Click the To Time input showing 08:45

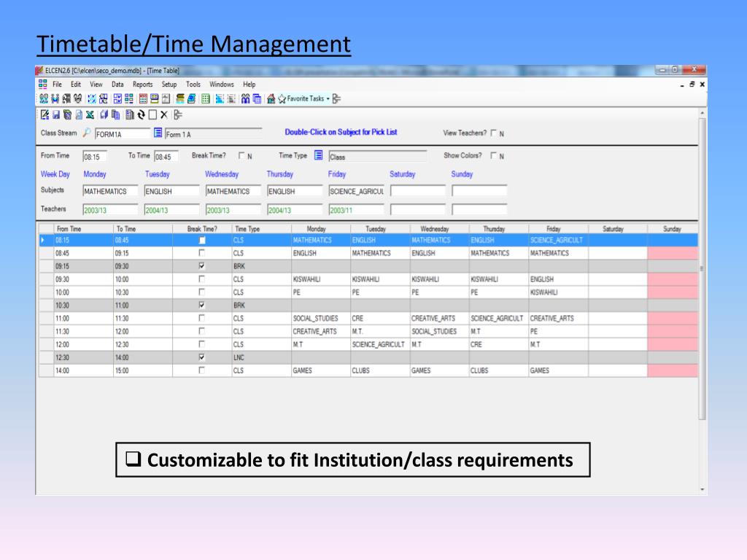(166, 156)
